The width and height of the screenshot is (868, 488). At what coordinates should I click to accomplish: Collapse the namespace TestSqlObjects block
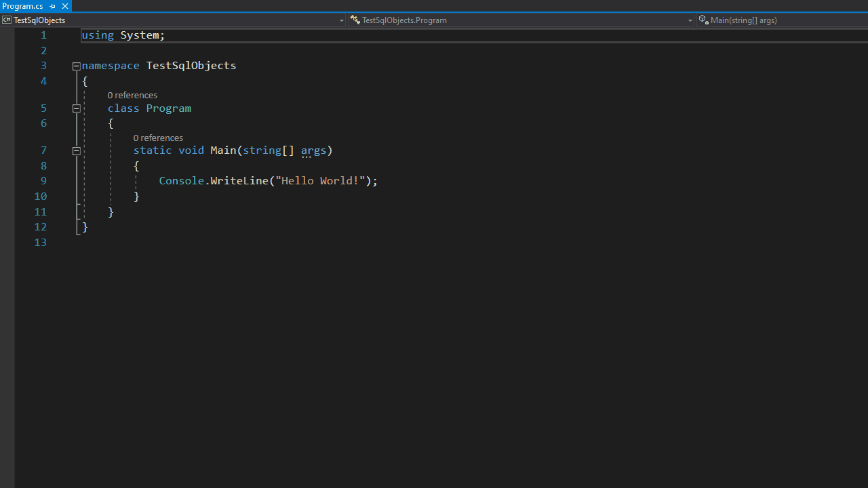point(77,66)
